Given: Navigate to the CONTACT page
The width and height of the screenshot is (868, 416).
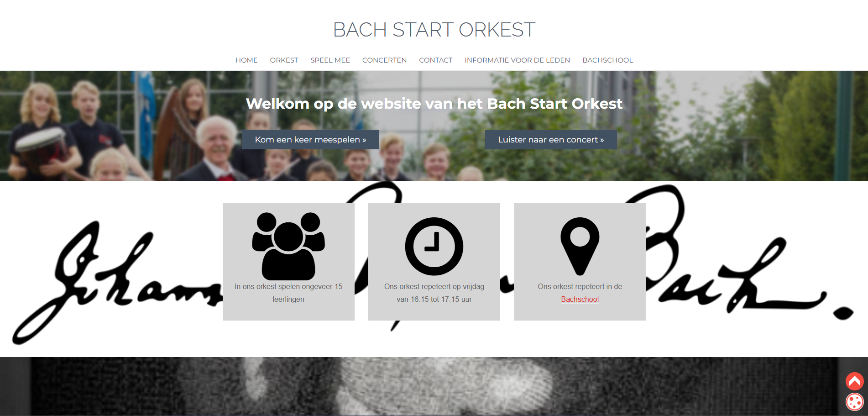Looking at the screenshot, I should pyautogui.click(x=436, y=60).
